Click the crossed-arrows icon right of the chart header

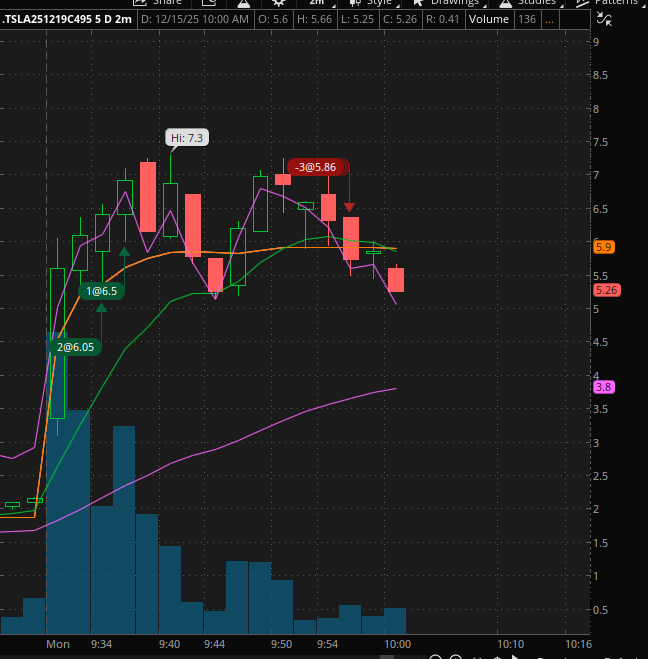tap(604, 19)
